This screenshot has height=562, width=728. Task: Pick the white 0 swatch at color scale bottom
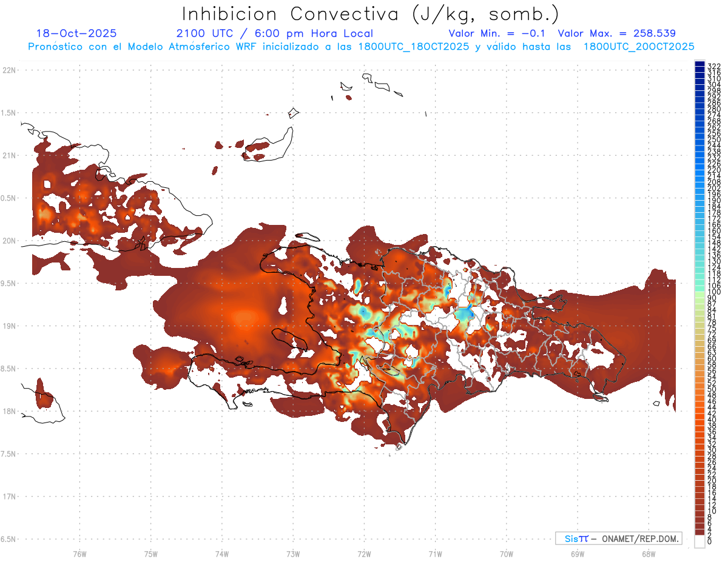pyautogui.click(x=699, y=542)
